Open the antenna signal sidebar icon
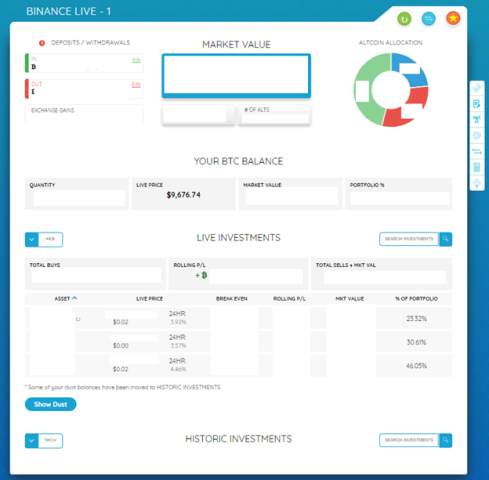 tap(477, 119)
